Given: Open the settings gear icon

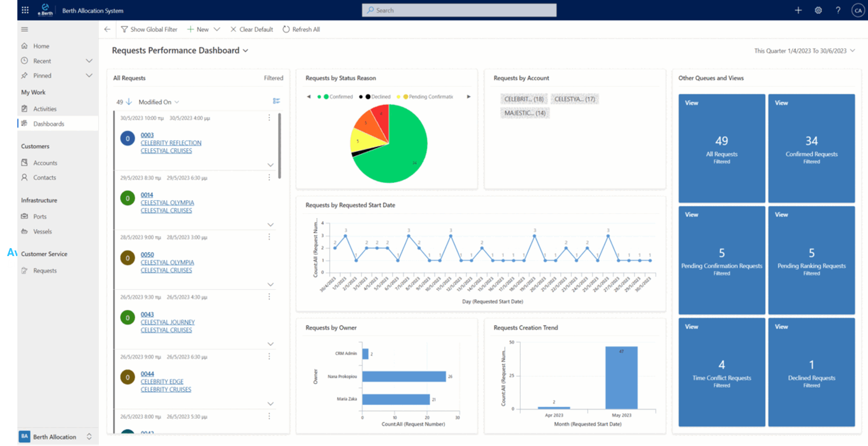Looking at the screenshot, I should point(818,10).
